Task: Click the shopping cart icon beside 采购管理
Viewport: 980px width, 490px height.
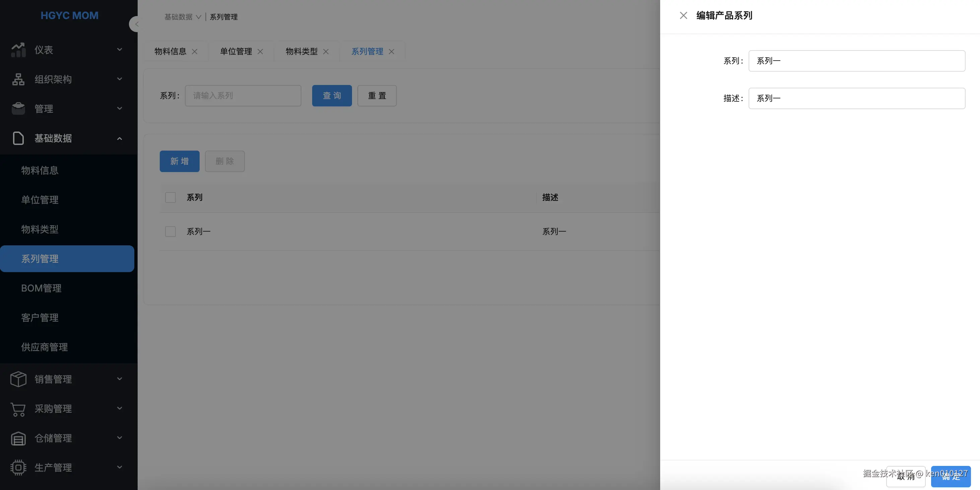Action: [18, 409]
